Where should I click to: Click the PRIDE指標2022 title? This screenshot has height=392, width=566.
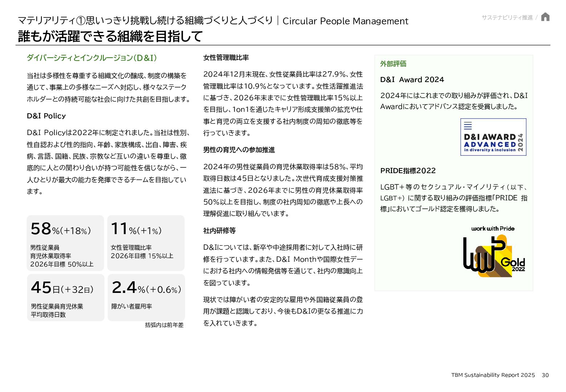click(x=408, y=171)
